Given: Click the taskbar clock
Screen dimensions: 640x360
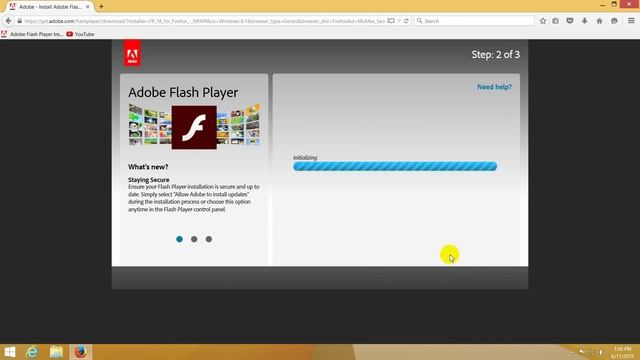Looking at the screenshot, I should (x=622, y=353).
